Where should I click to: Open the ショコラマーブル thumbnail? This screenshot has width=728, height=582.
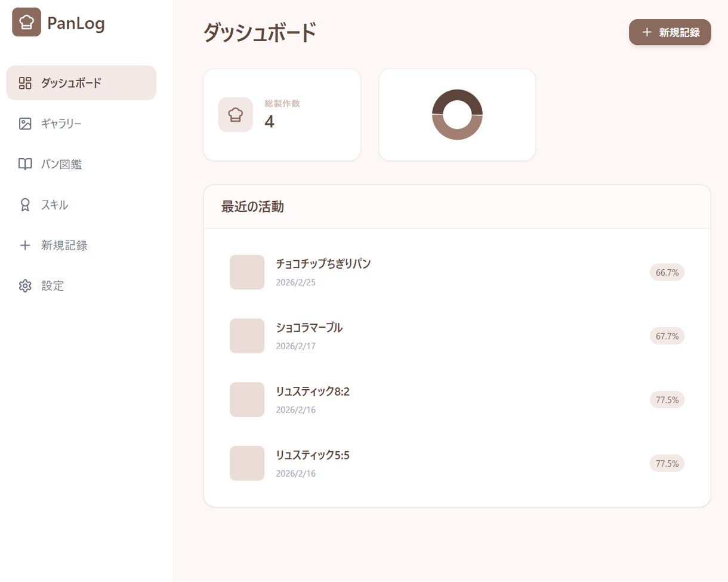pyautogui.click(x=247, y=336)
